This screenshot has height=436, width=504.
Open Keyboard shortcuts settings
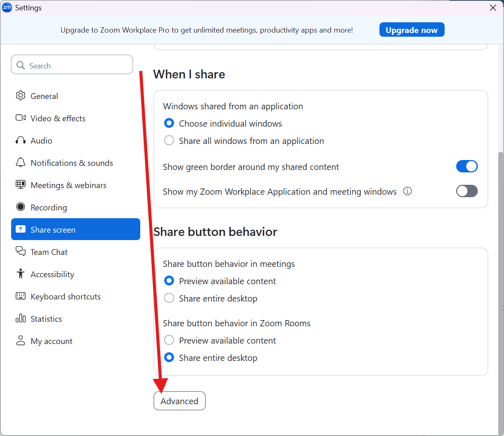coord(66,297)
